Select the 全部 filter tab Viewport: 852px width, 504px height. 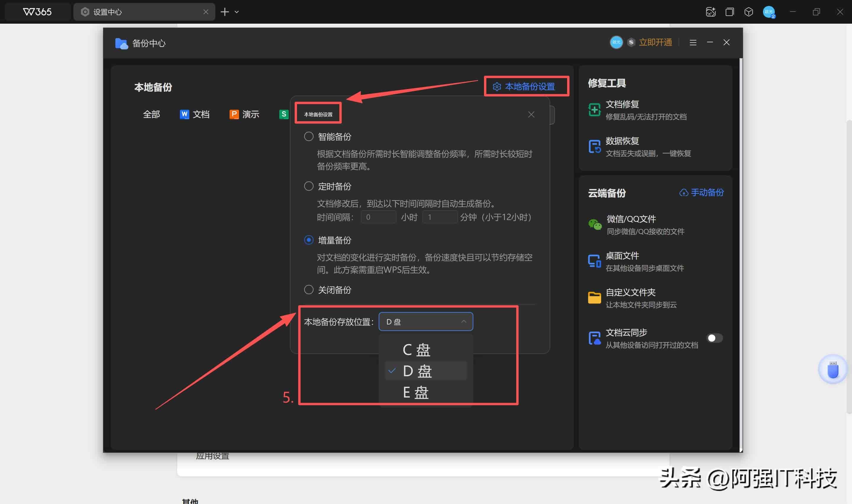(151, 114)
